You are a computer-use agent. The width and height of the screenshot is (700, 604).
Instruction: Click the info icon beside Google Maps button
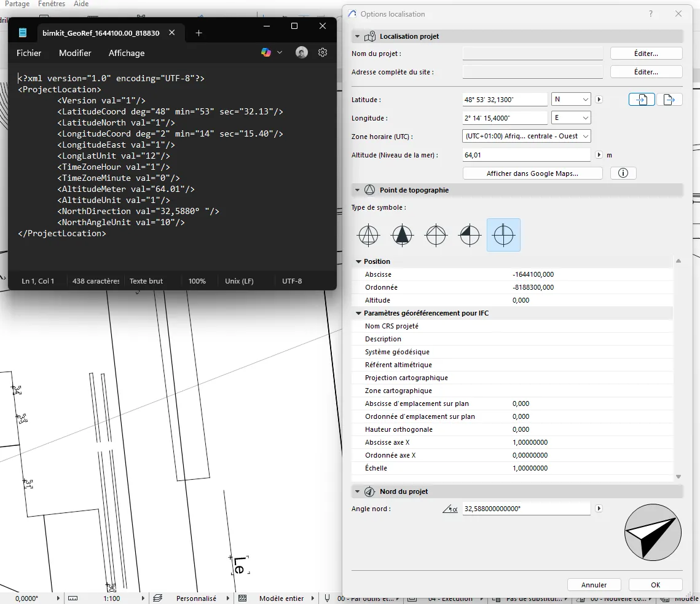point(623,173)
